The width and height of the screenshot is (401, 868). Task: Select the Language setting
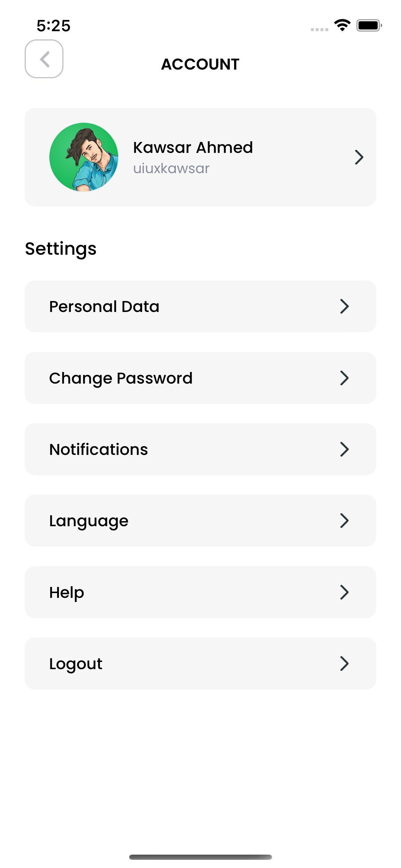(89, 521)
